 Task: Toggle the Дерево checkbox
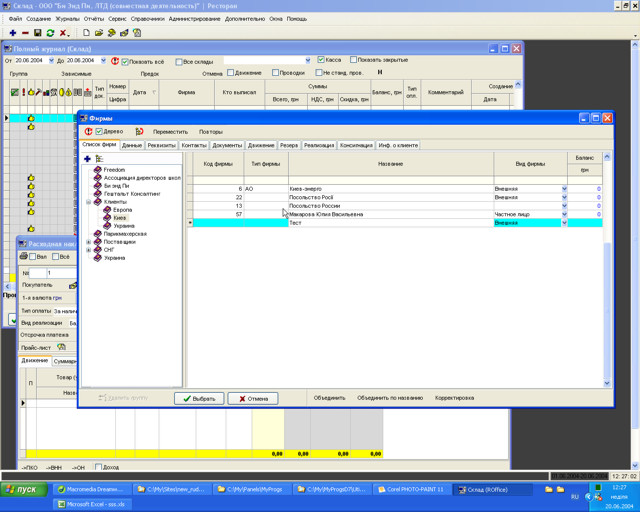(99, 131)
